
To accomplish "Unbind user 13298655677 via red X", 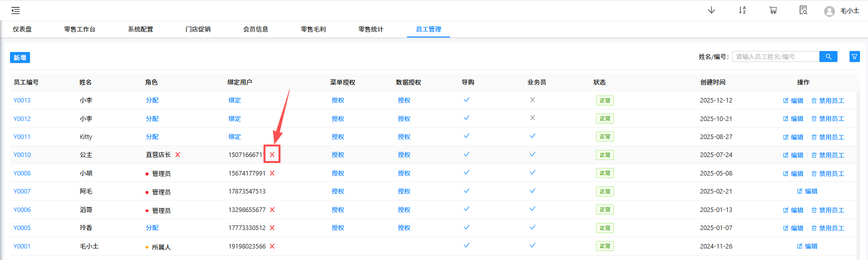I will click(272, 210).
